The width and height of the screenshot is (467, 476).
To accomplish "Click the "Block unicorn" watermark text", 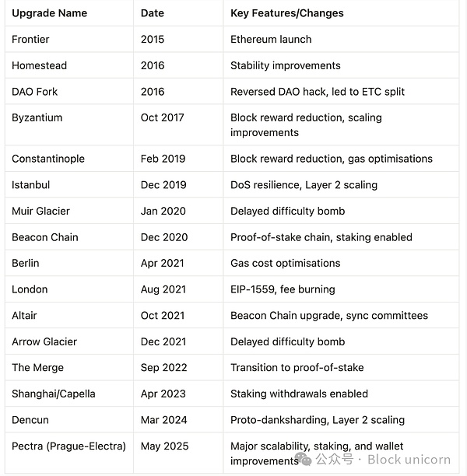I will click(409, 460).
